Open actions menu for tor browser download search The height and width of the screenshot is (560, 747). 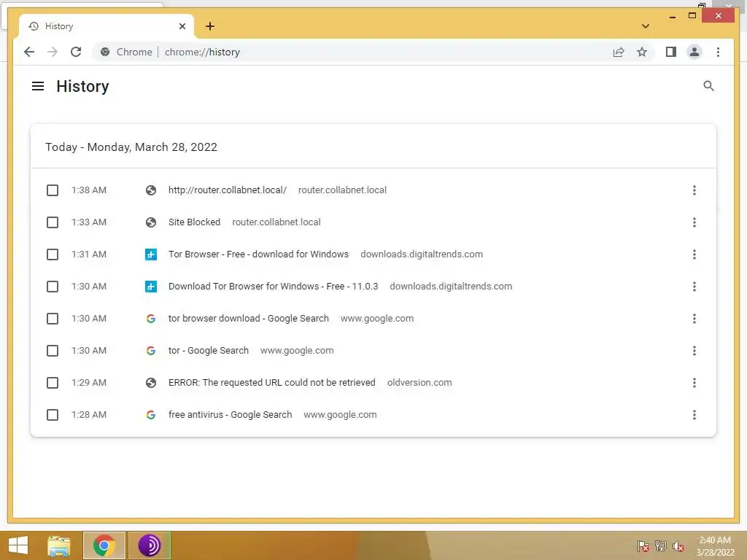[694, 319]
